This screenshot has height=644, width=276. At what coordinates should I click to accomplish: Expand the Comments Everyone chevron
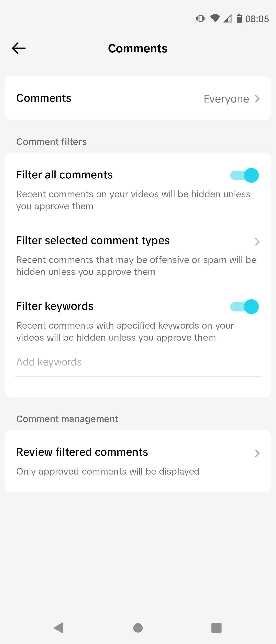(x=257, y=98)
